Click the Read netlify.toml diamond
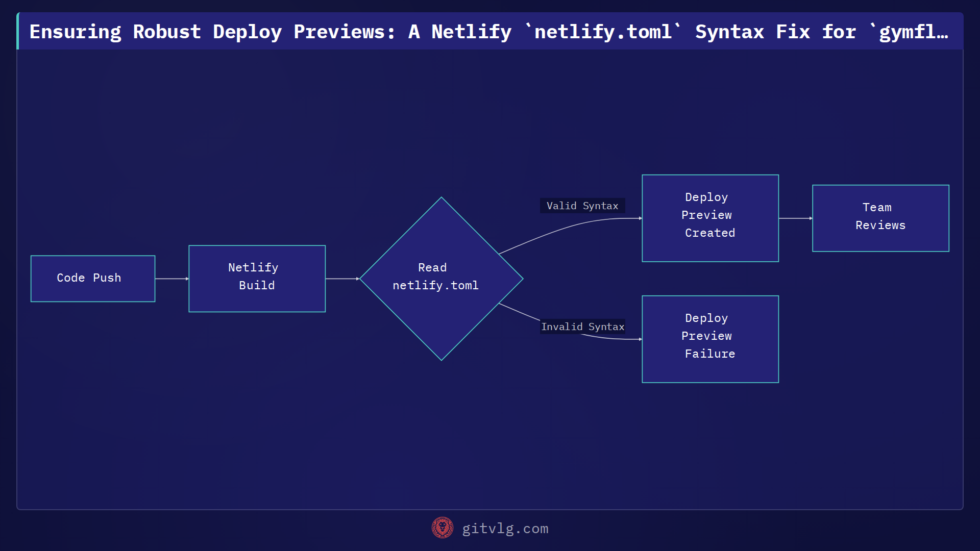This screenshot has width=980, height=551. [x=441, y=279]
